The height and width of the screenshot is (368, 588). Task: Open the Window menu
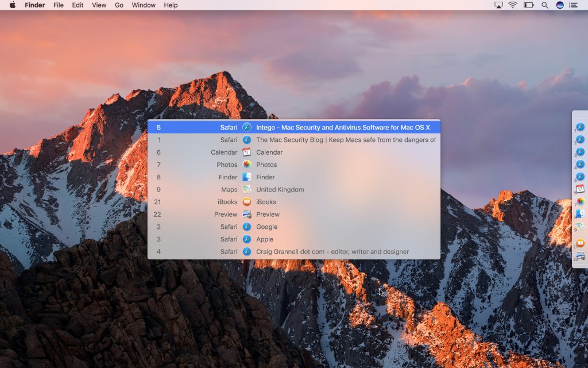pyautogui.click(x=144, y=5)
